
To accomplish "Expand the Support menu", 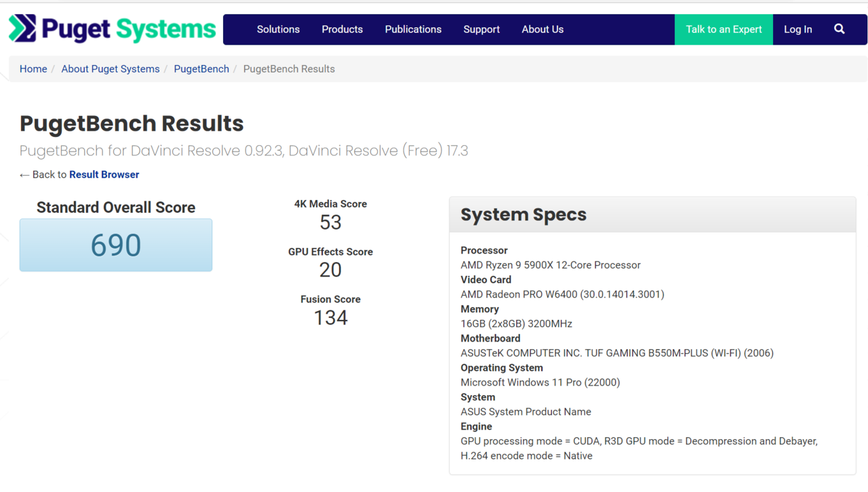I will [481, 29].
